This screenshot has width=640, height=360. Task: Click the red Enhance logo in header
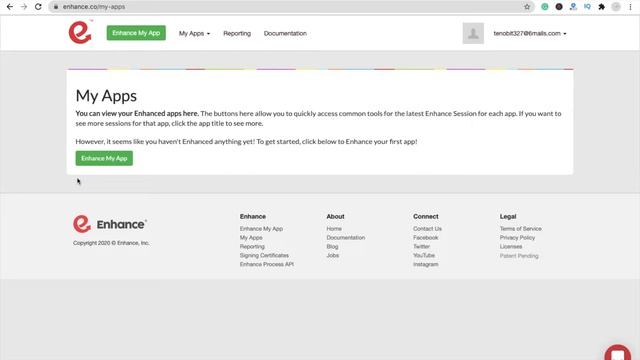click(x=80, y=32)
